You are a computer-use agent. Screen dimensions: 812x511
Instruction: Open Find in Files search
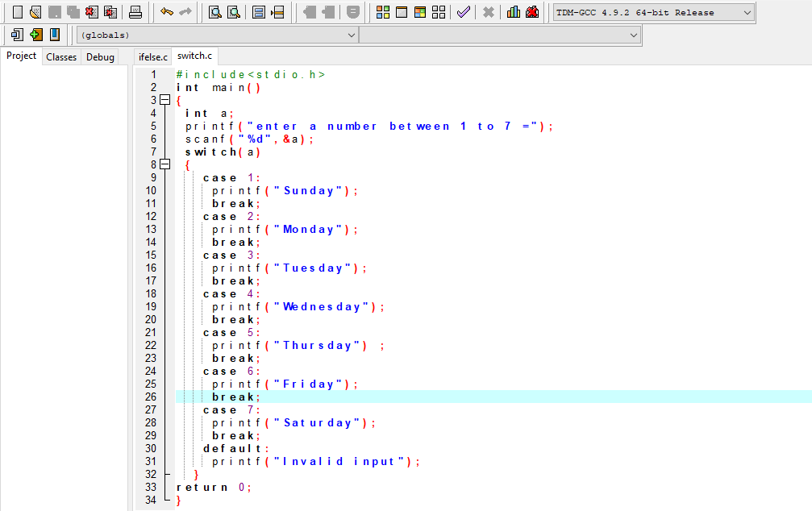click(x=233, y=11)
